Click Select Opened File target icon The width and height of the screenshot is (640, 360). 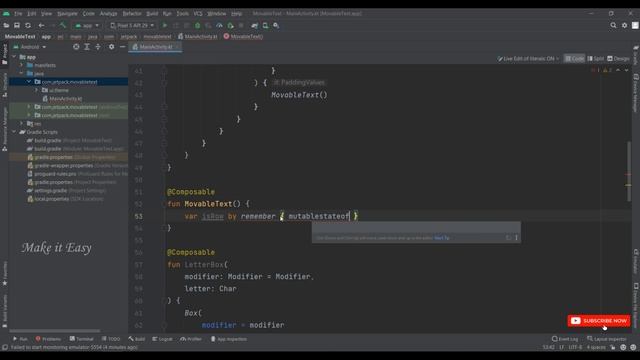[x=76, y=47]
